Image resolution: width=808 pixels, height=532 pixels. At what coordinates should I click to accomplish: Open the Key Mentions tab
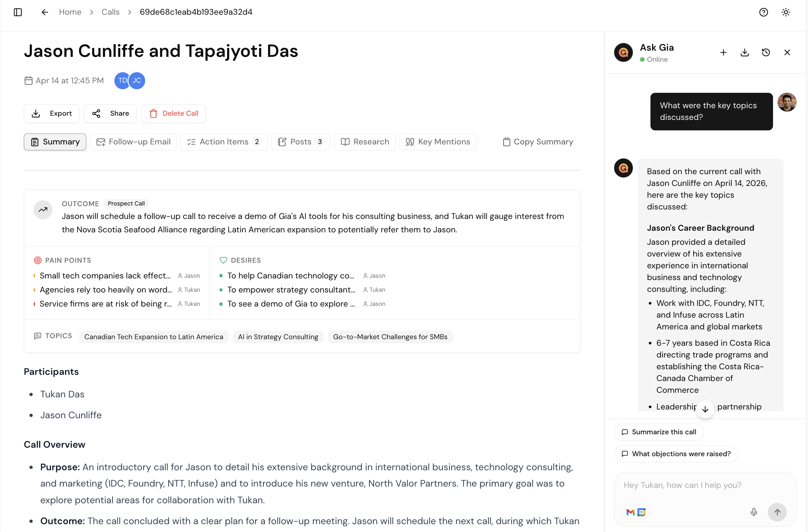pyautogui.click(x=438, y=141)
